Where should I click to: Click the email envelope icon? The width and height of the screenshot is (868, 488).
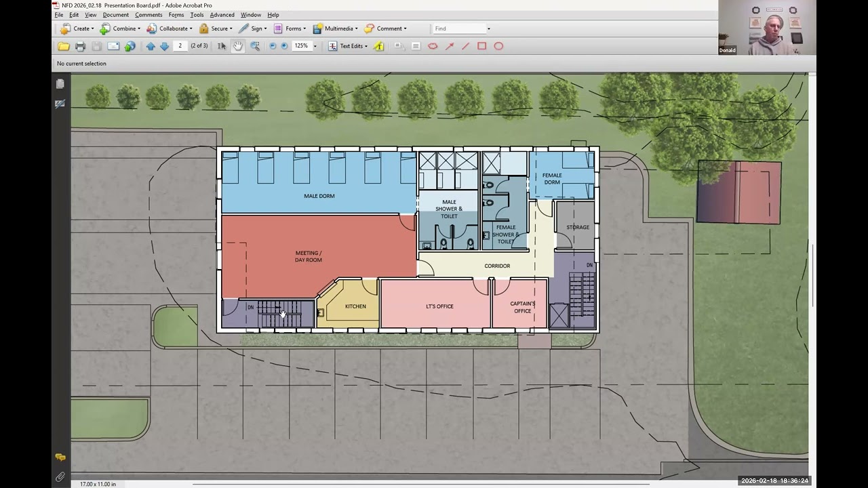tap(113, 46)
